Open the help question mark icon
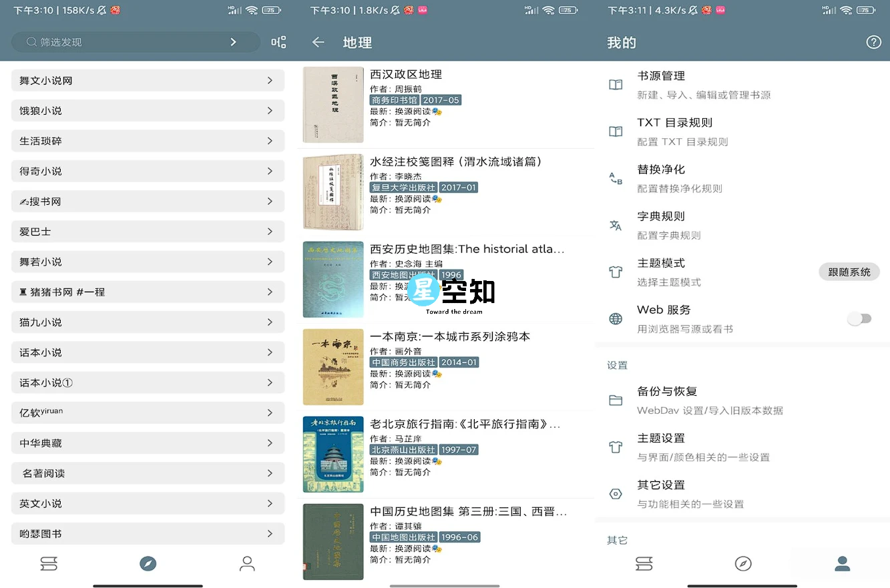 click(873, 42)
